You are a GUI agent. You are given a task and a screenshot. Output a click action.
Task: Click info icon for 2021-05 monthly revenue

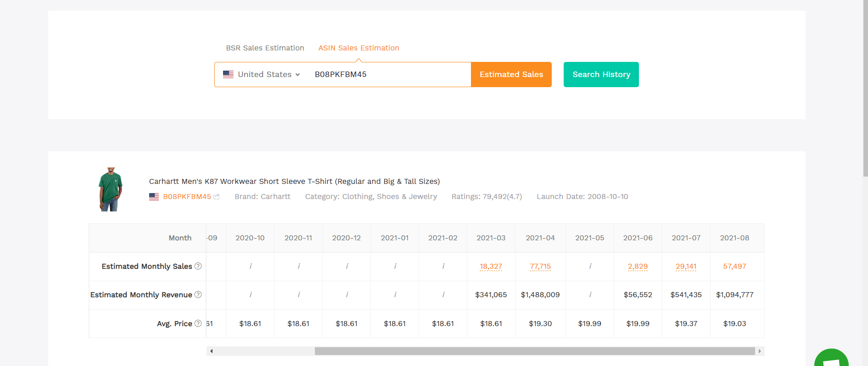pos(590,294)
